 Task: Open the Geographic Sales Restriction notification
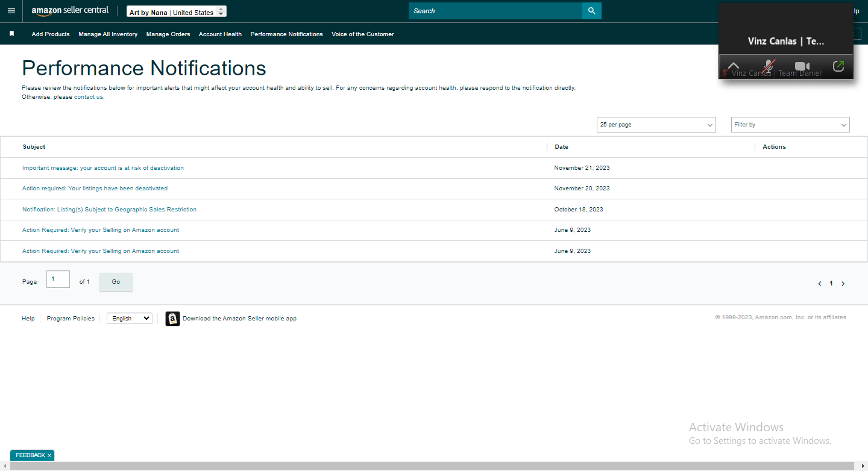[109, 210]
